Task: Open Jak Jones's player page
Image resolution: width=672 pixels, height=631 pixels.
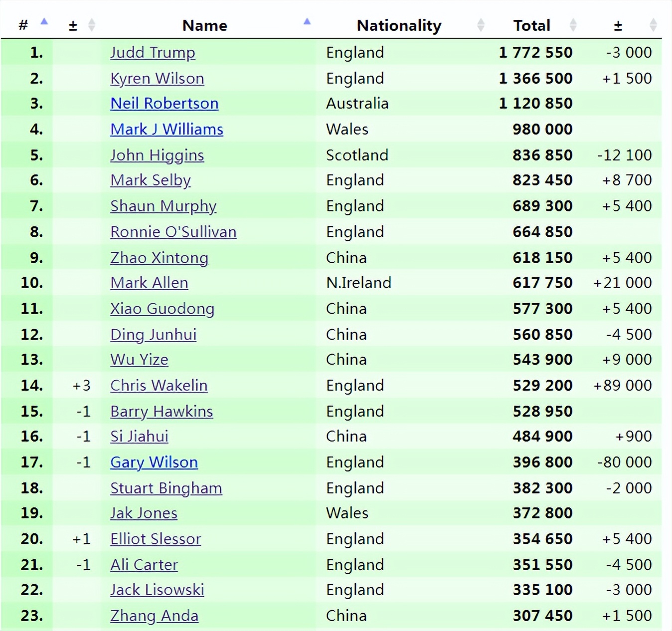Action: [144, 513]
